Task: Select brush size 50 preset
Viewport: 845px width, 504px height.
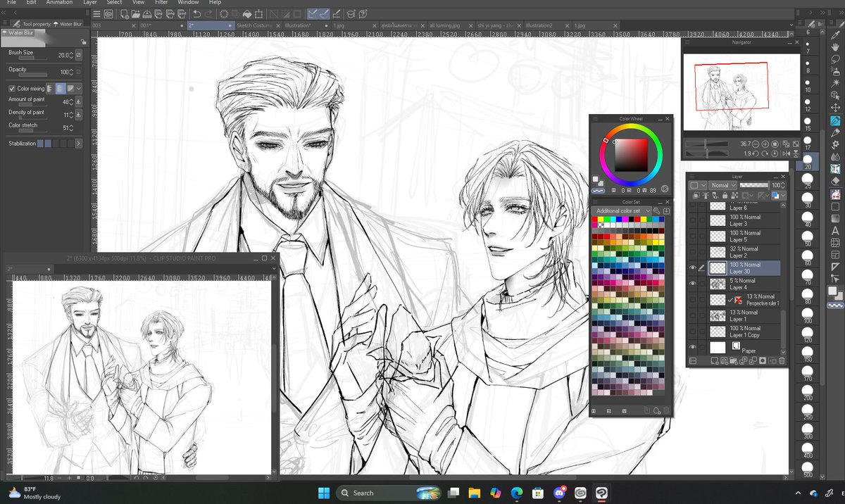Action: click(808, 237)
